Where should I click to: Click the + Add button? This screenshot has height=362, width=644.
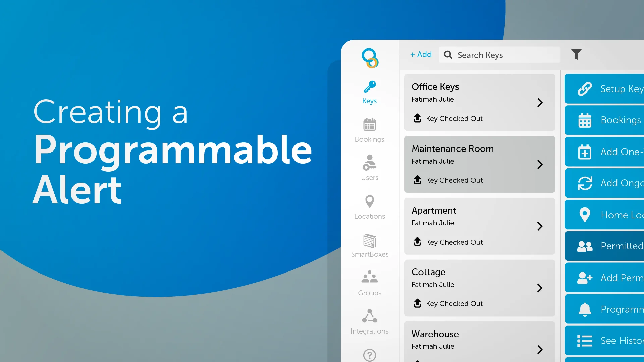(x=421, y=55)
